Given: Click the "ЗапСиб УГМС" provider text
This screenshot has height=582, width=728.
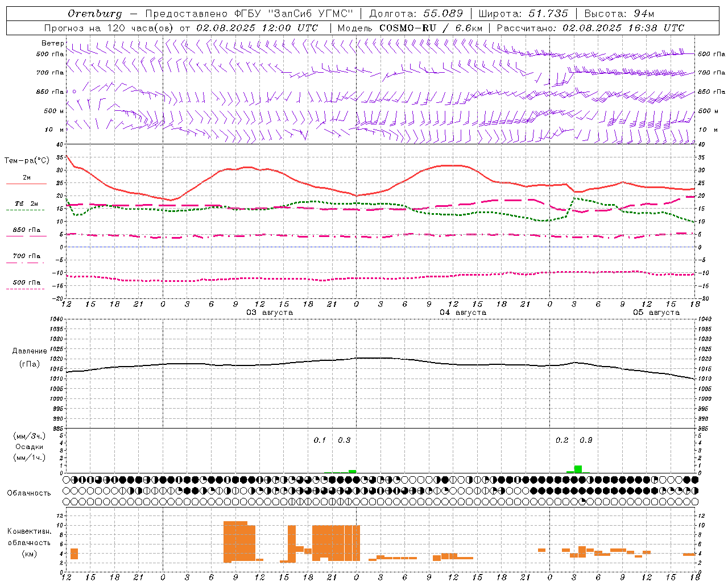Looking at the screenshot, I should point(311,14).
